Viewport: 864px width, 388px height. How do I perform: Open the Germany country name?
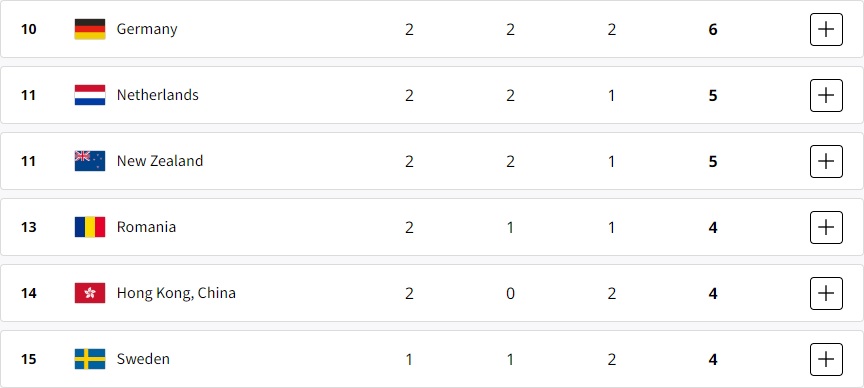pos(147,29)
